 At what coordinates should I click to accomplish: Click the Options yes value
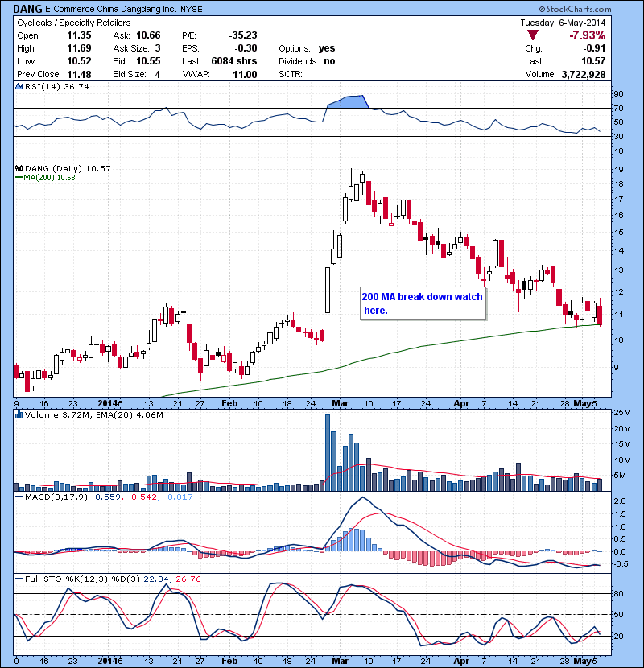point(327,48)
